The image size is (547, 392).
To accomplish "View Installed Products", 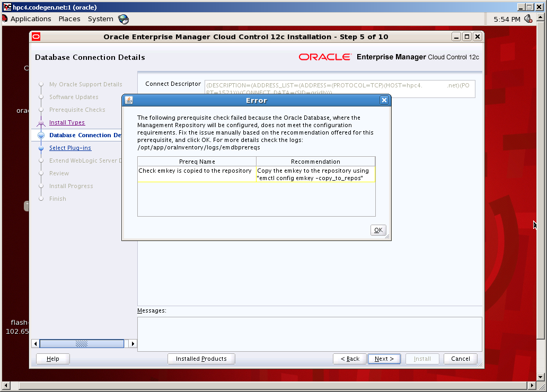I will click(x=201, y=359).
